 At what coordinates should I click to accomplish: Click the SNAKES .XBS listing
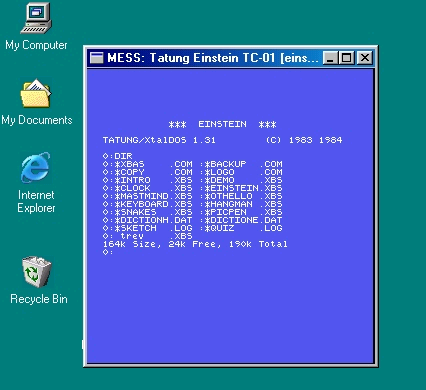(x=153, y=212)
